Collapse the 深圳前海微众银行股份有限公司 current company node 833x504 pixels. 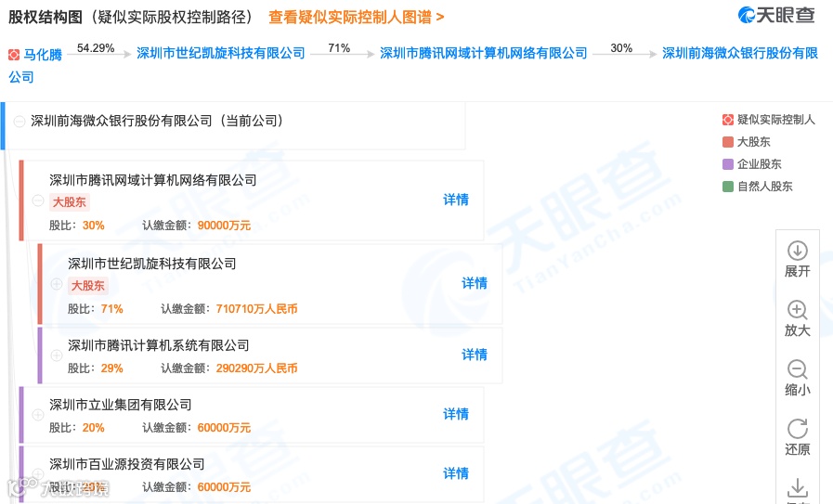tap(20, 122)
